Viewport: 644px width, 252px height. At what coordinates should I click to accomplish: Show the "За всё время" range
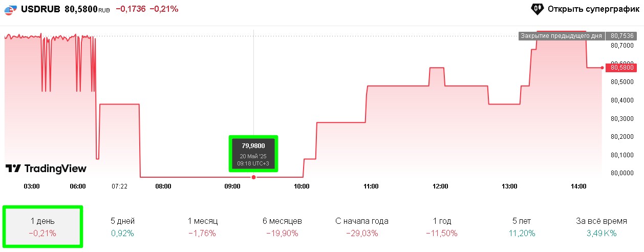tap(602, 227)
